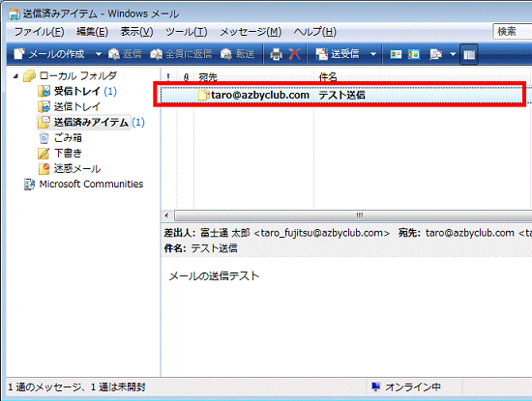The image size is (532, 401).
Task: Sort by the attachment clip column header
Action: pyautogui.click(x=186, y=77)
